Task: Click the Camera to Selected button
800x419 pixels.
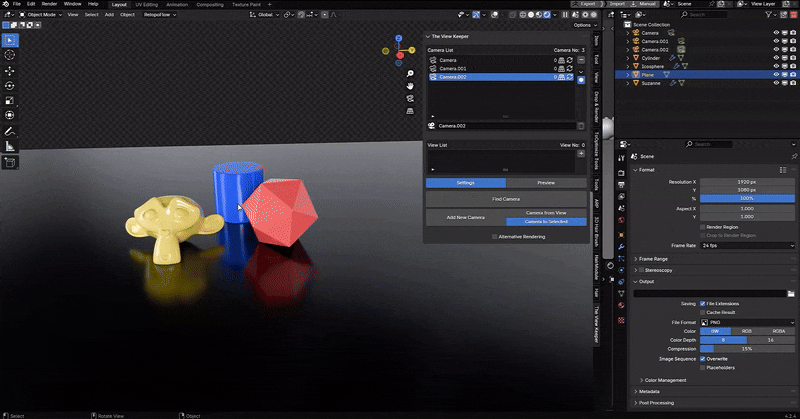Action: click(x=546, y=221)
